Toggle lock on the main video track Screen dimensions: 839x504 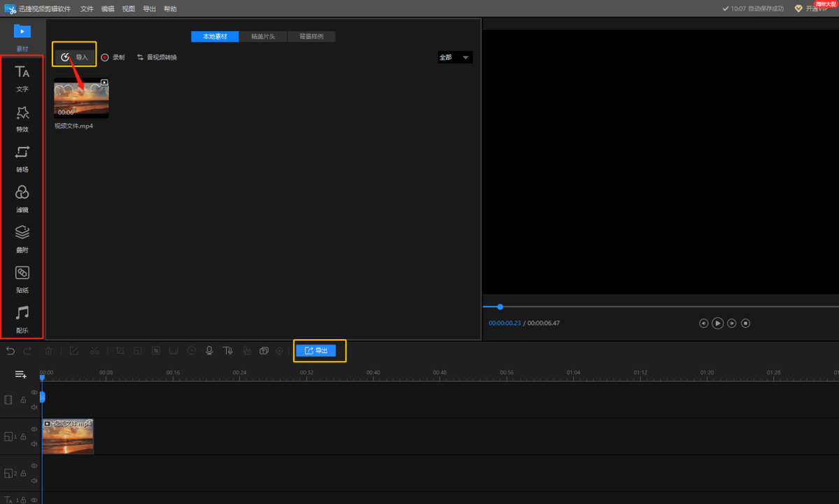coord(23,400)
